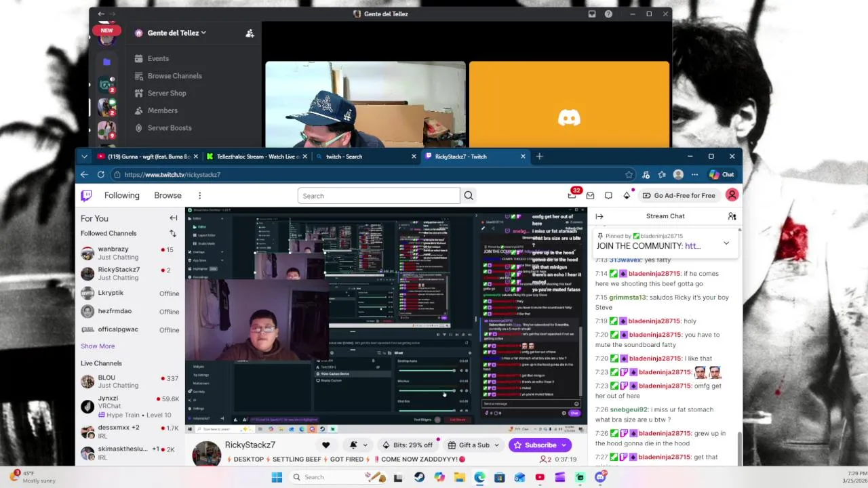Screen dimensions: 868x488
Task: Click the Windows Start button
Action: coord(277,477)
